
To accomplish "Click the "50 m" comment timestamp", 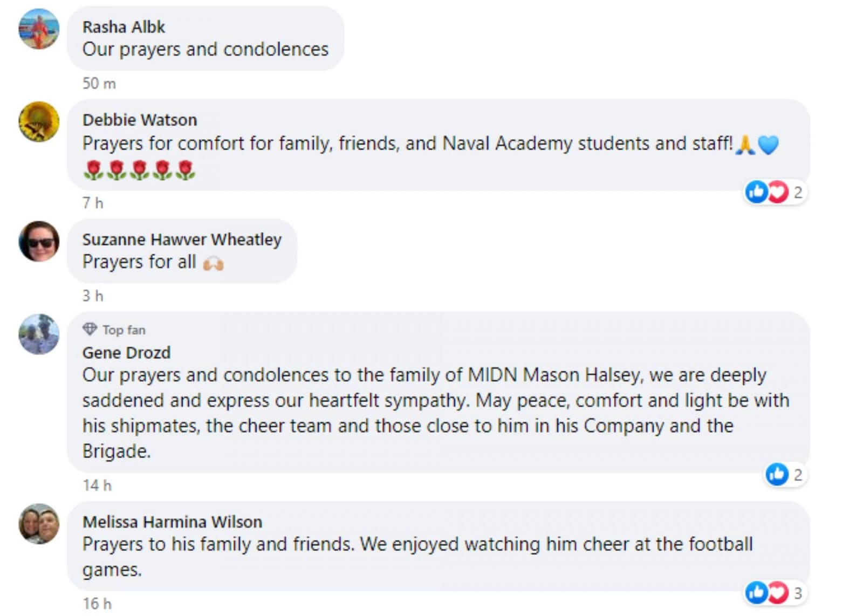I will pos(99,84).
